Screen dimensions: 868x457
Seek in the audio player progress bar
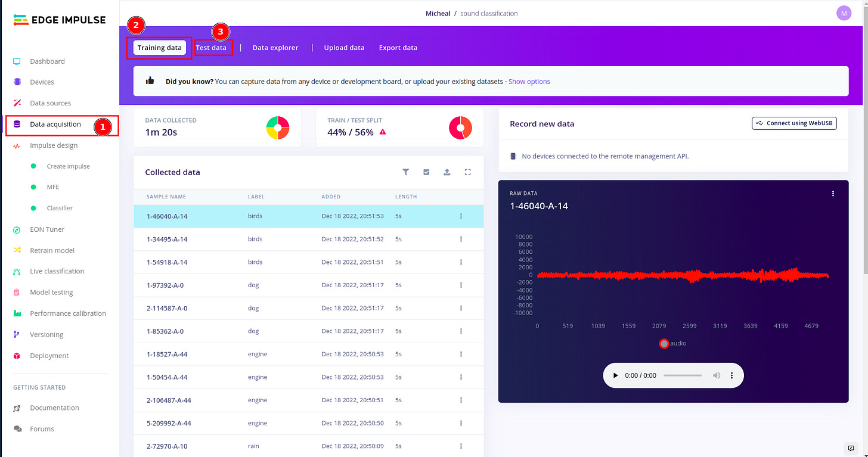click(x=683, y=376)
